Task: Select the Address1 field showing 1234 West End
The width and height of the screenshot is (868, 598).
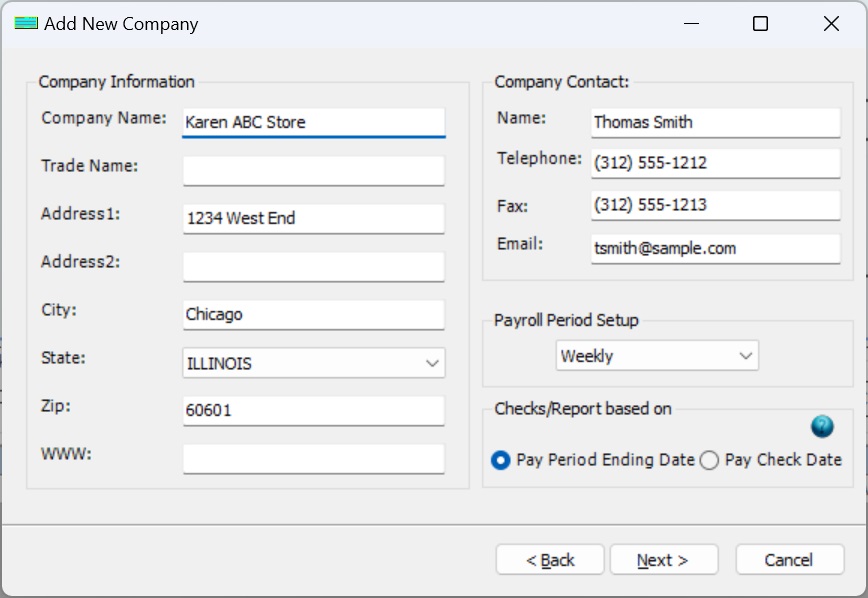Action: (x=312, y=218)
